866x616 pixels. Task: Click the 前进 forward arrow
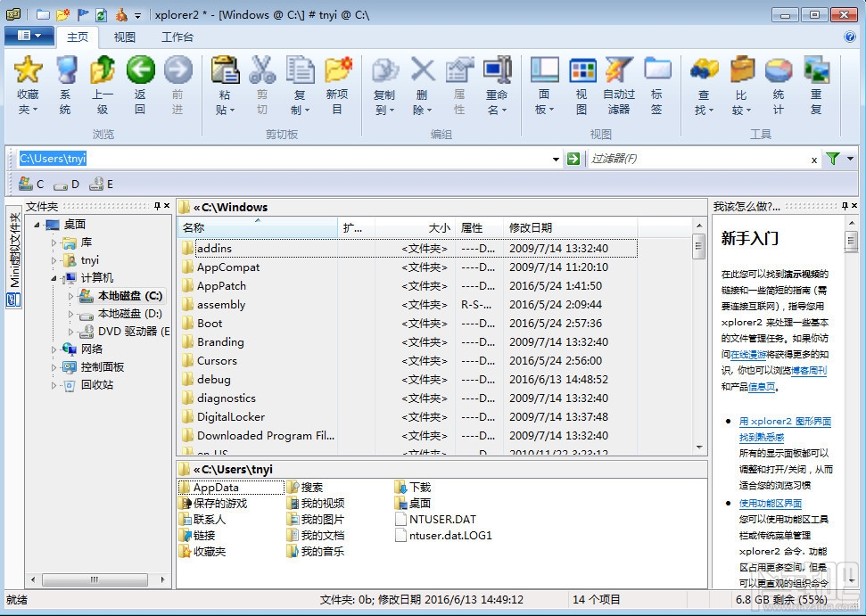[177, 70]
